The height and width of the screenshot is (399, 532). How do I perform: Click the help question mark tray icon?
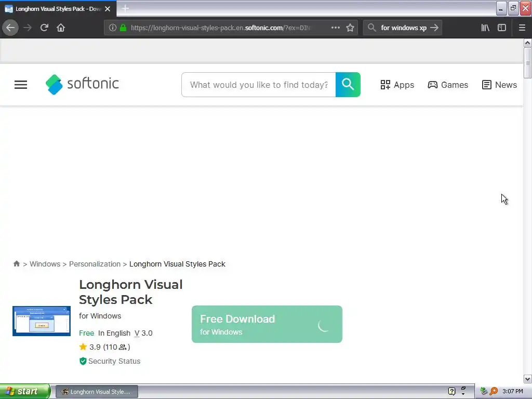click(451, 391)
